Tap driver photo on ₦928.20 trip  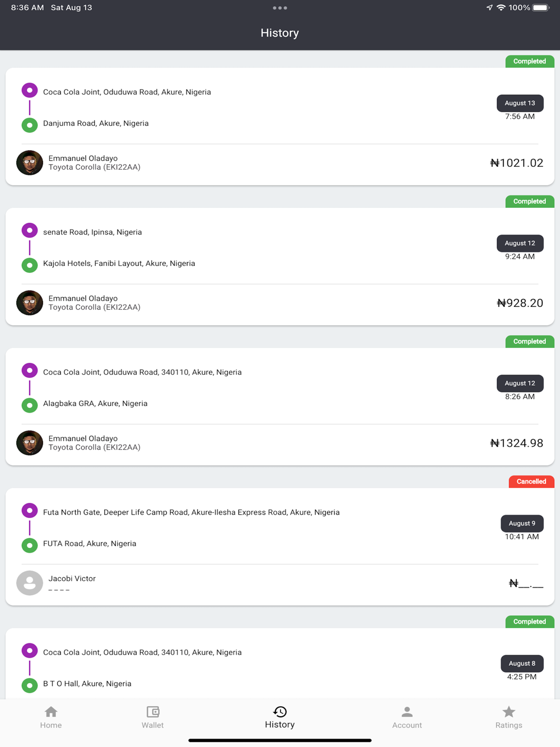coord(30,303)
